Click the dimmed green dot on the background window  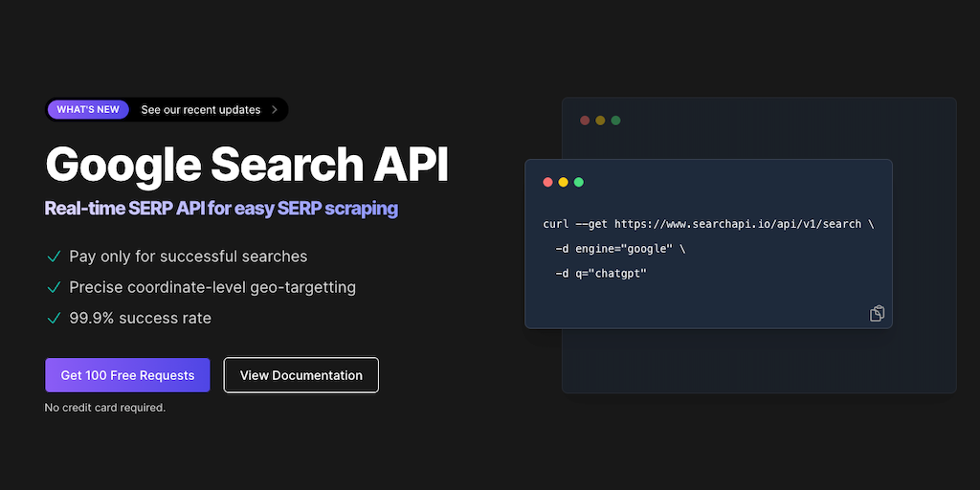click(615, 121)
